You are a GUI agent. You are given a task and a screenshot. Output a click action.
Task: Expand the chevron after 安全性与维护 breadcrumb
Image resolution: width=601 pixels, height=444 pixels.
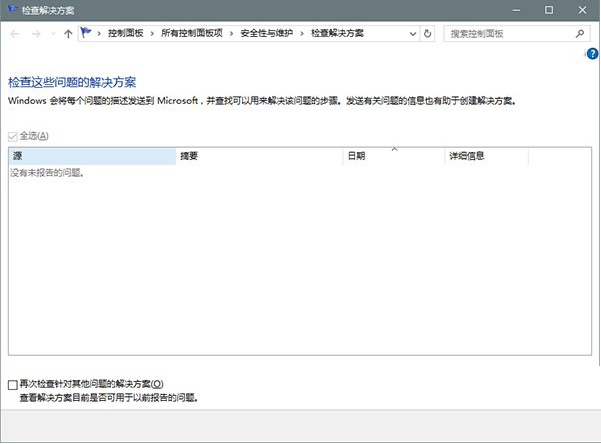[x=302, y=34]
